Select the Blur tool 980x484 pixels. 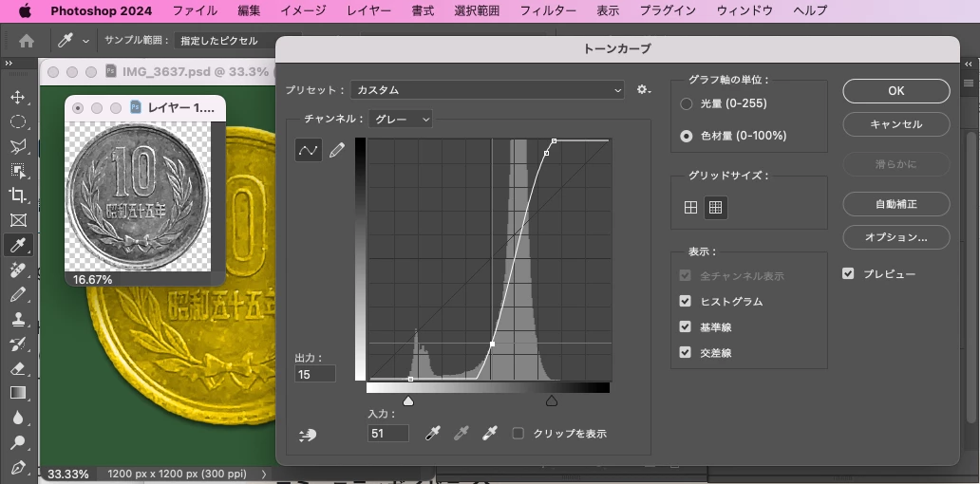[17, 418]
